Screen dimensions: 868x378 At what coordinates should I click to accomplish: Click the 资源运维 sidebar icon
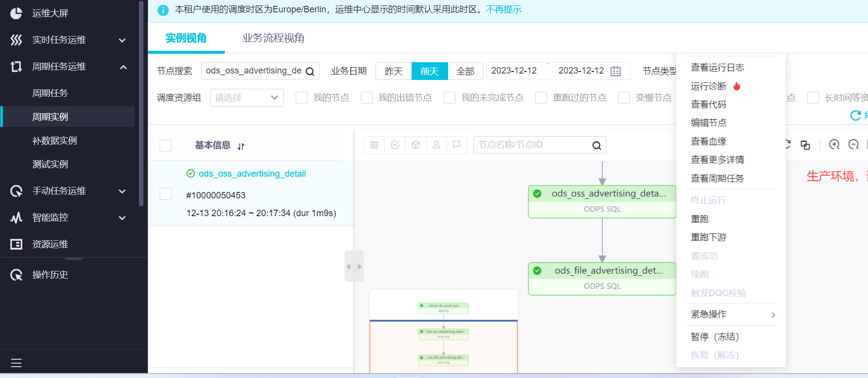tap(16, 244)
